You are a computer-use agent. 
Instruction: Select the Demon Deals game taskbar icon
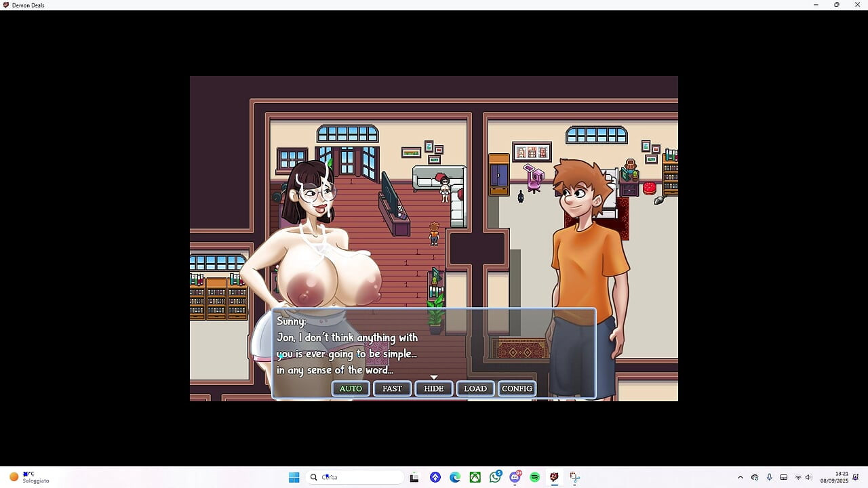click(x=555, y=477)
